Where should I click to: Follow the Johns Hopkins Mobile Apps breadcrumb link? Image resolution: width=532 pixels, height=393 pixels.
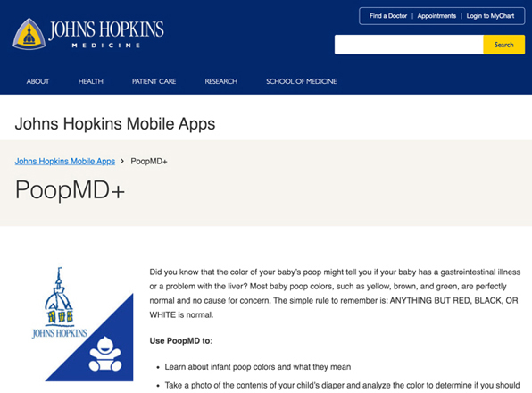[65, 161]
